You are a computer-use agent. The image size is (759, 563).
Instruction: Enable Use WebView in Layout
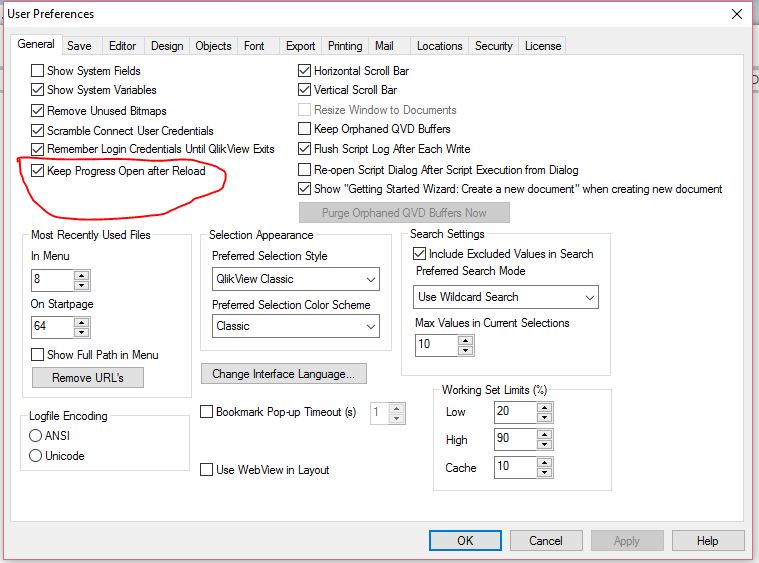pos(207,470)
